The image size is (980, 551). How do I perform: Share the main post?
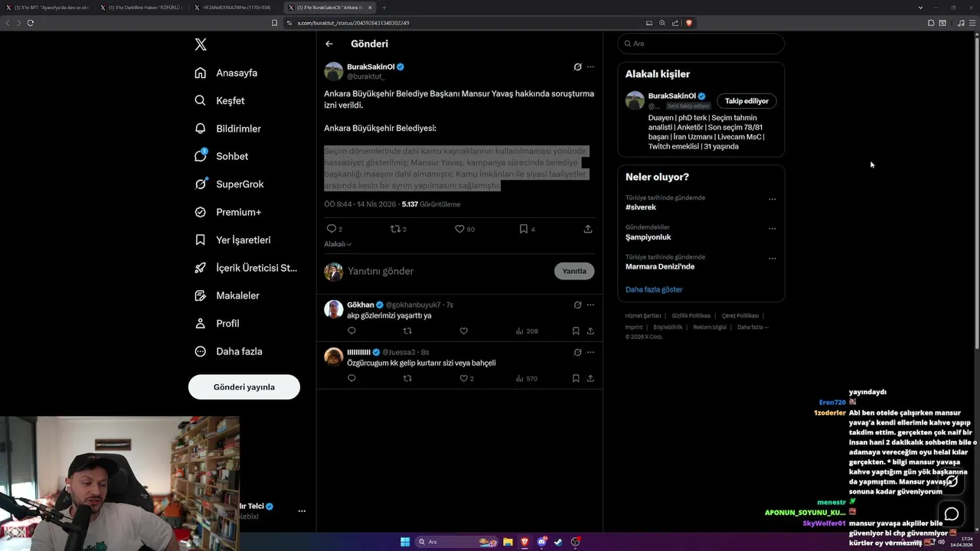pos(588,229)
